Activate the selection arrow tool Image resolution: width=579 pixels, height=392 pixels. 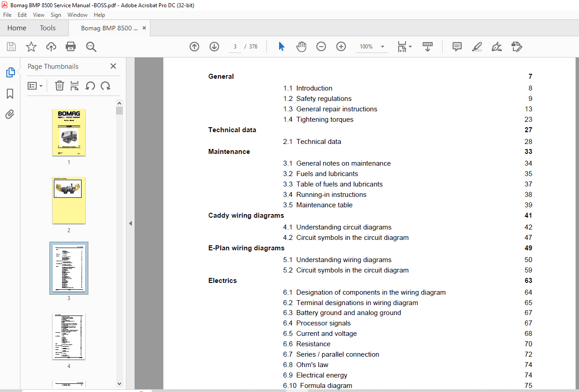(x=281, y=47)
